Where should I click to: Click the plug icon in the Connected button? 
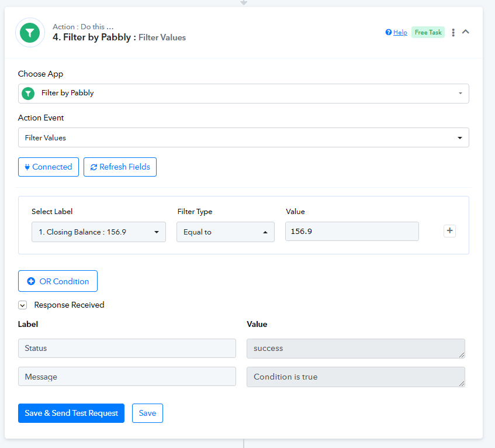point(27,167)
